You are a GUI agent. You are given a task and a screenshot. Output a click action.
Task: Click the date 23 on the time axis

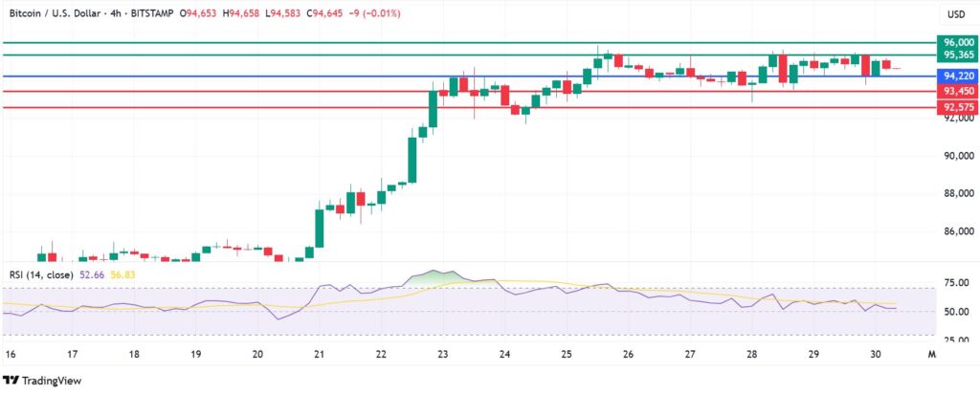[442, 353]
